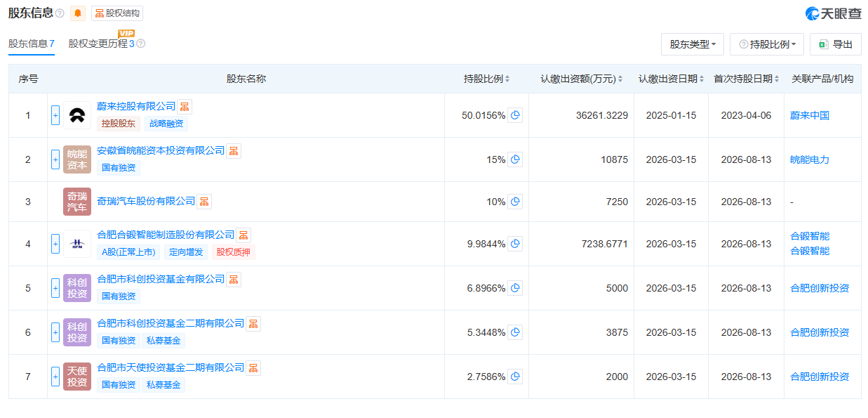
Task: Click 天使投资 logo tile
Action: 77,377
